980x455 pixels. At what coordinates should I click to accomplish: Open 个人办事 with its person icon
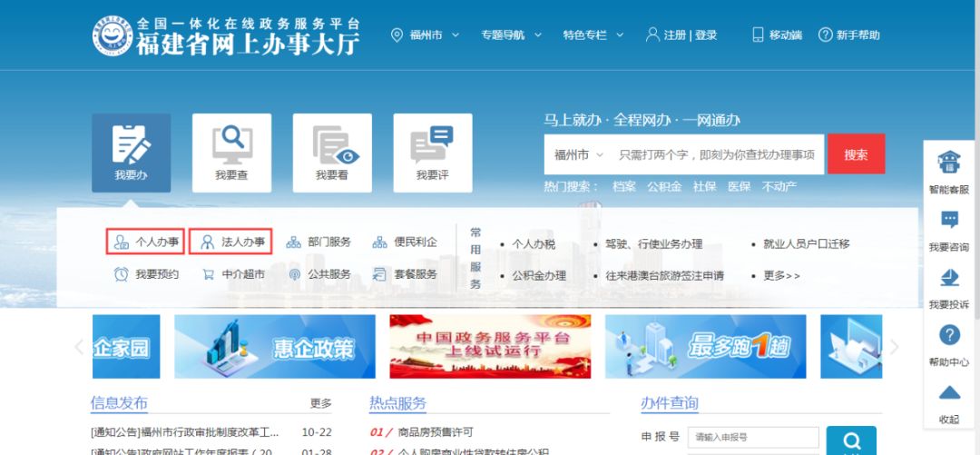tap(145, 242)
